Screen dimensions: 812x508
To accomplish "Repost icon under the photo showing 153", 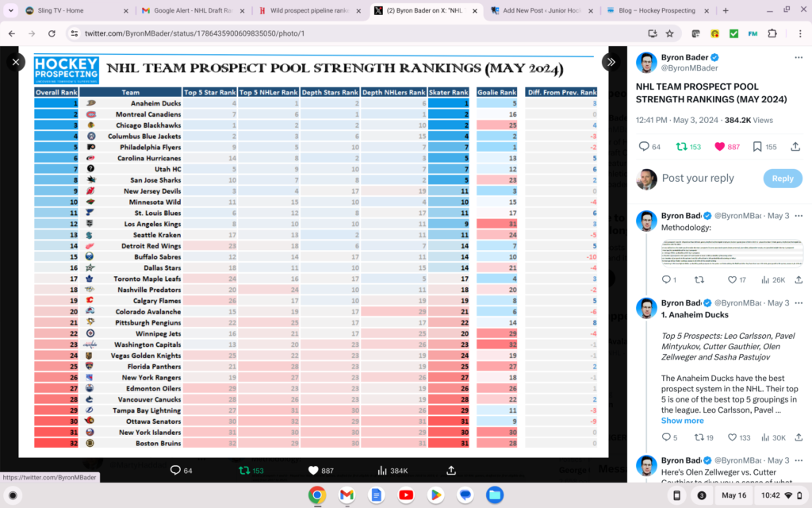I will (x=244, y=470).
